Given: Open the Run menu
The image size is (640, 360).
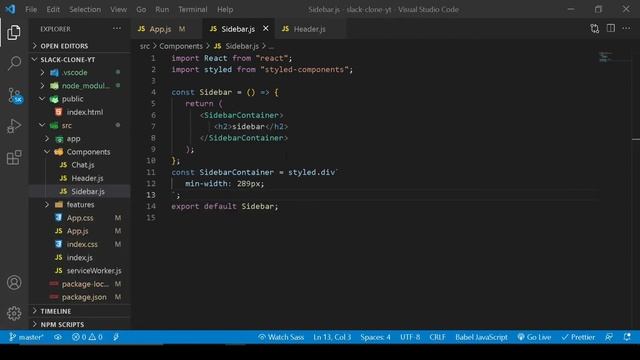Looking at the screenshot, I should 162,9.
